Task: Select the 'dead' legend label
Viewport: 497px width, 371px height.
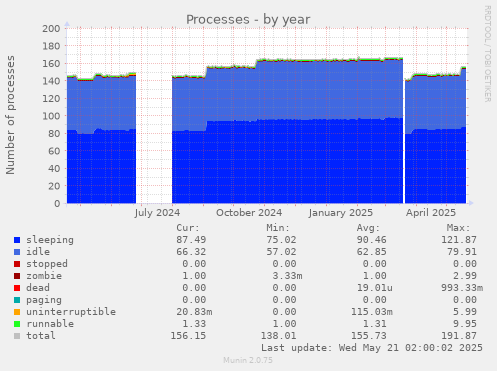Action: pos(38,288)
